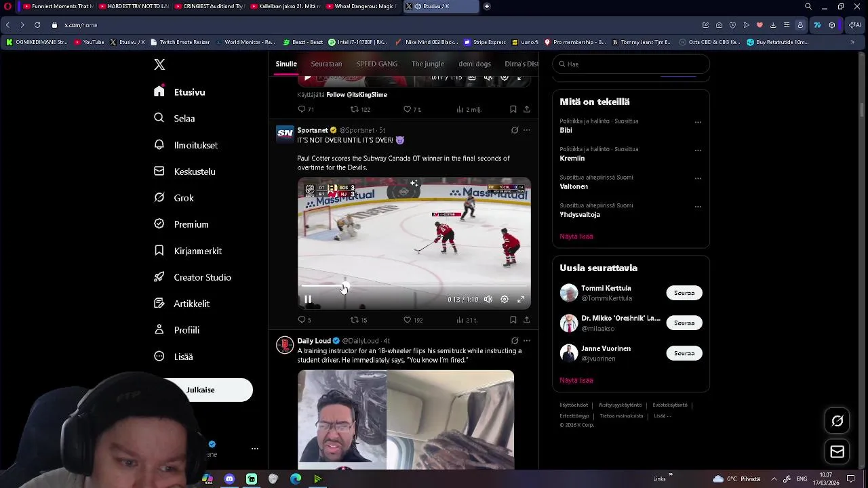Viewport: 868px width, 488px height.
Task: Switch to The jungle tab
Action: tap(428, 64)
